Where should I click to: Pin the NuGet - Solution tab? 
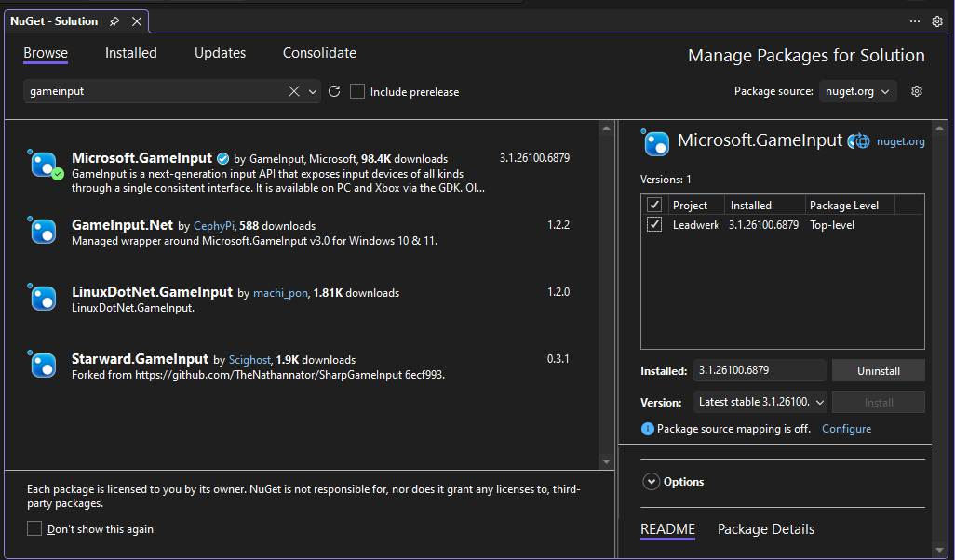(114, 21)
